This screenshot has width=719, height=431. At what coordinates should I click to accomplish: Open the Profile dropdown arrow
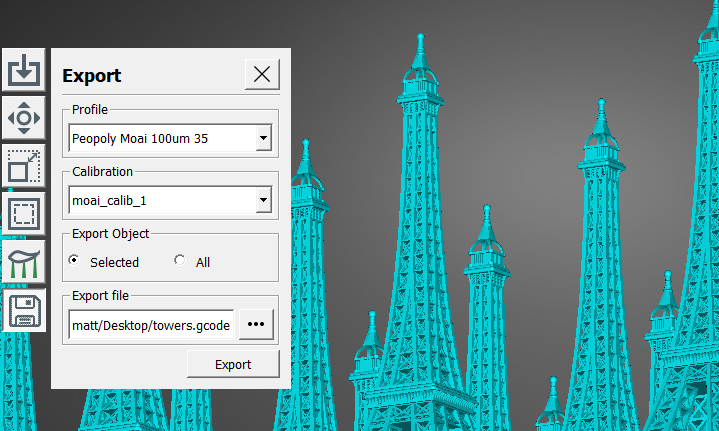pyautogui.click(x=263, y=138)
